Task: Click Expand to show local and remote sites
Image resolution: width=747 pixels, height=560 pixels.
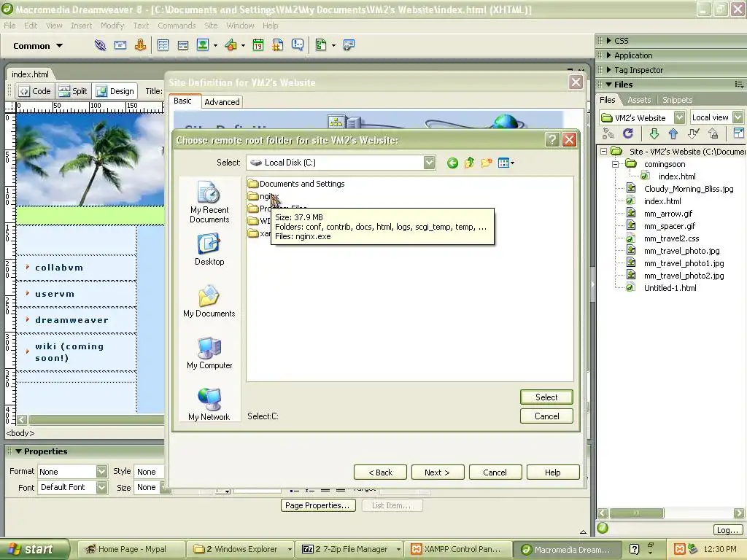Action: coord(738,134)
